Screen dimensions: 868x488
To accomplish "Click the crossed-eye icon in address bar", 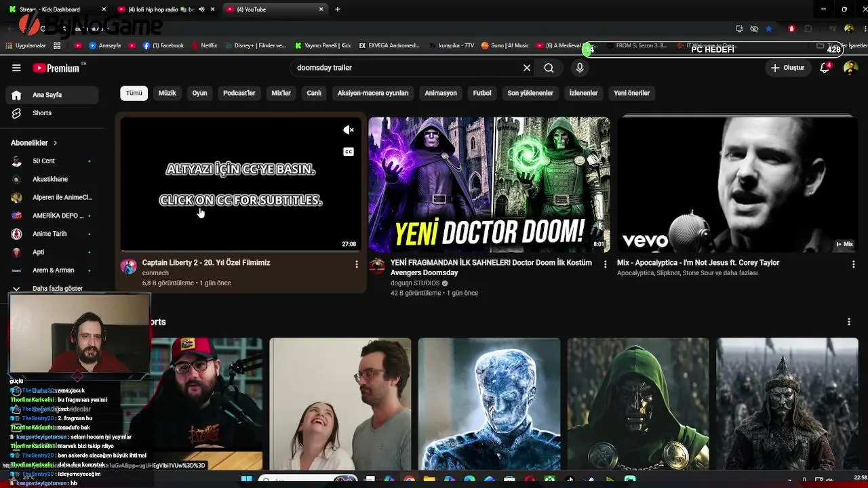I will coord(754,29).
